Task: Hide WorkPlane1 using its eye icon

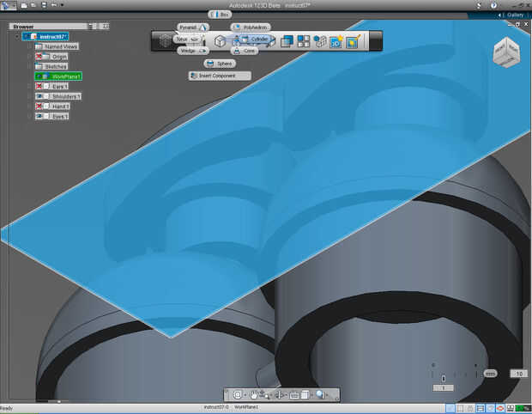Action: click(x=39, y=76)
